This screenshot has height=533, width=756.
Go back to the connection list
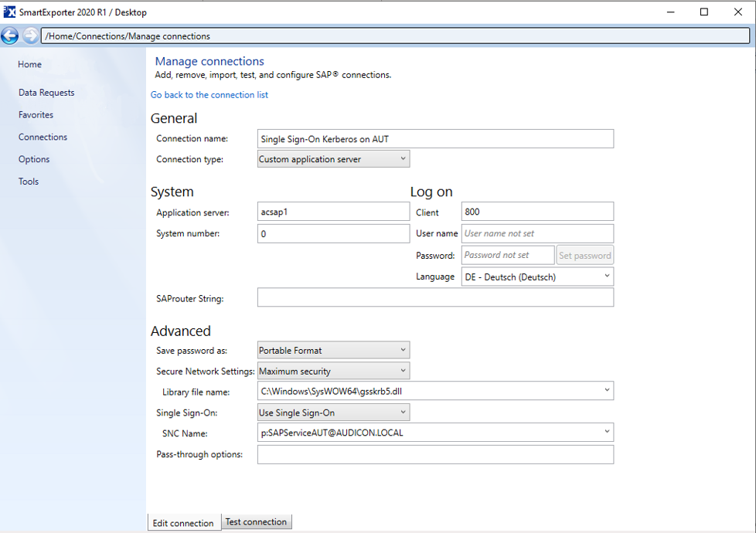coord(209,95)
